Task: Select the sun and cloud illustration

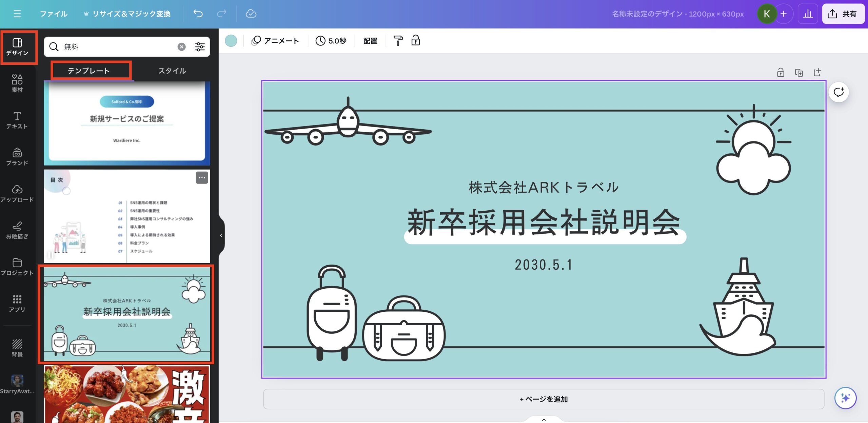Action: [753, 149]
